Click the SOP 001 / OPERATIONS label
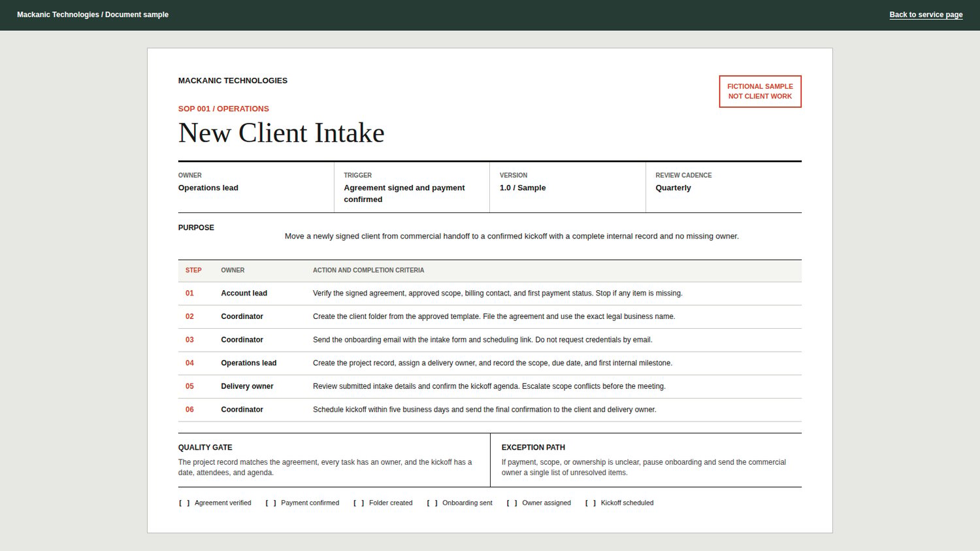The height and width of the screenshot is (551, 980). [223, 109]
